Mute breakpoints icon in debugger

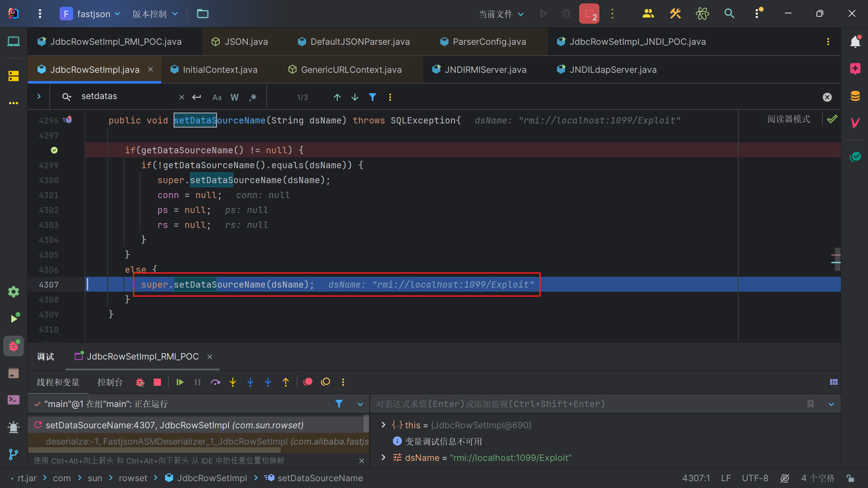pyautogui.click(x=325, y=382)
